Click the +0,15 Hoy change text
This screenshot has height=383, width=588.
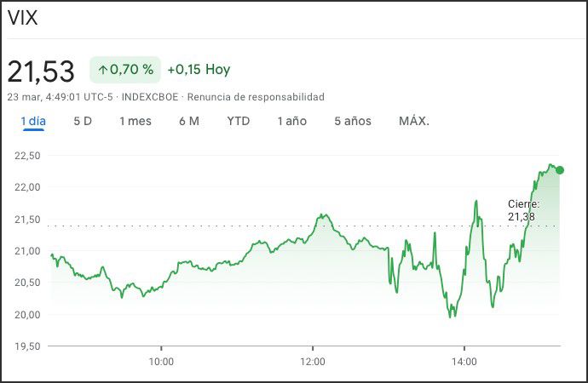point(199,70)
